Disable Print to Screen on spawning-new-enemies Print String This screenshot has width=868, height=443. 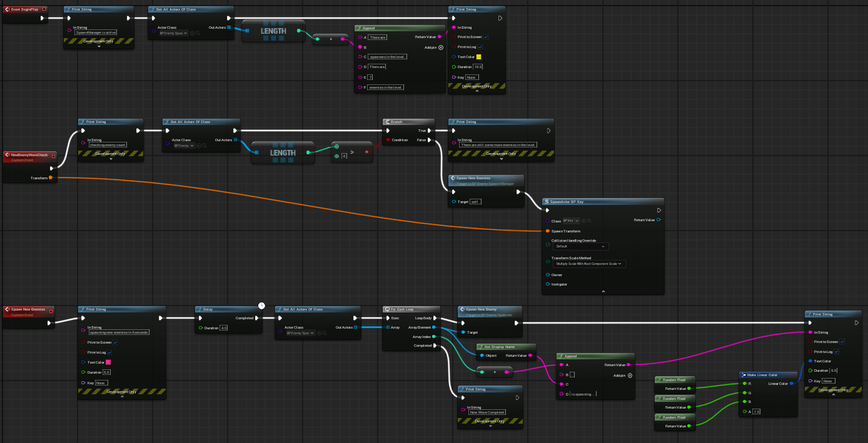coord(115,342)
